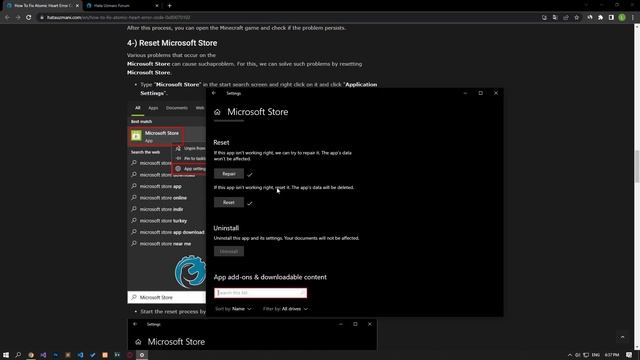The width and height of the screenshot is (640, 360).
Task: Click the Chrome icon in taskbar
Action: pyautogui.click(x=31, y=355)
